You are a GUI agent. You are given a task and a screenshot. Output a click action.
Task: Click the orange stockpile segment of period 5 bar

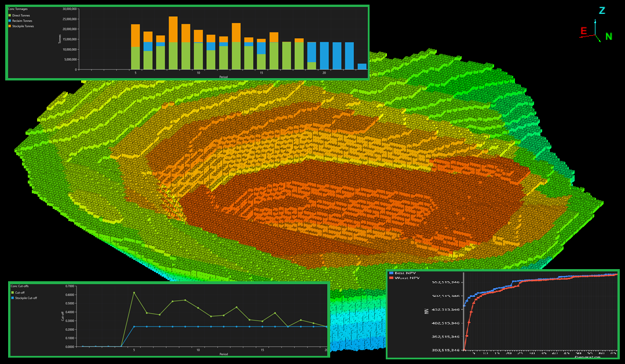pyautogui.click(x=136, y=36)
